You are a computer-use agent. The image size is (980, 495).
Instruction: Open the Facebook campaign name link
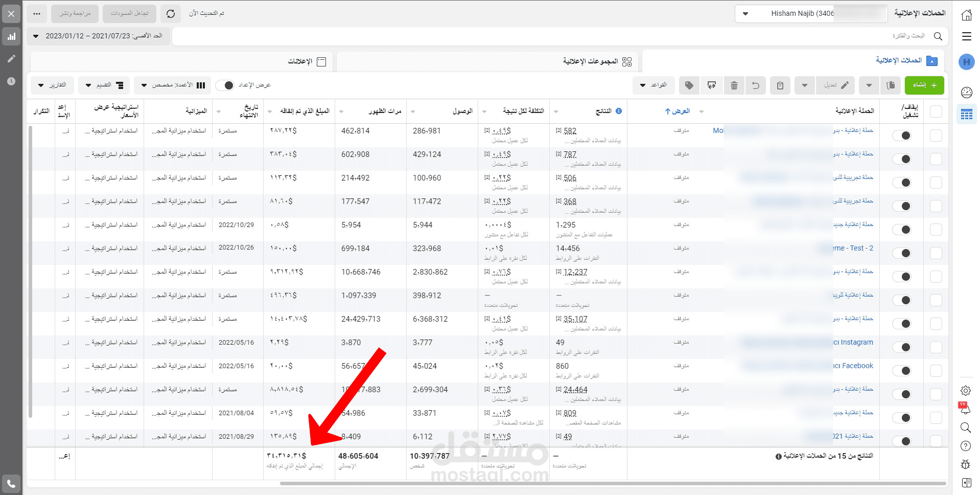853,366
